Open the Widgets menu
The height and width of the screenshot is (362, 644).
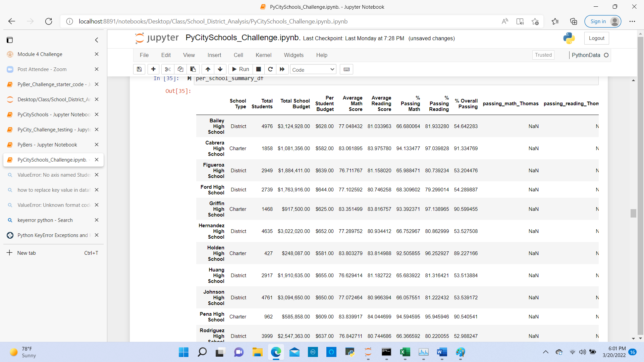(x=294, y=55)
